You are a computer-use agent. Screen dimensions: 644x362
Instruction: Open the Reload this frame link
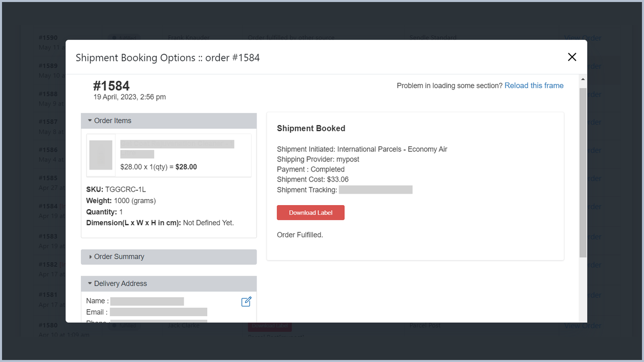tap(534, 85)
